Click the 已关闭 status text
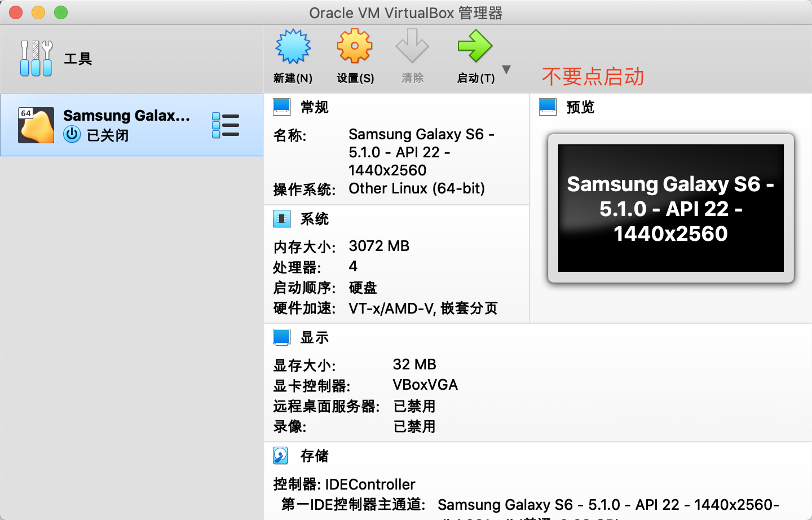812x520 pixels. pos(108,135)
